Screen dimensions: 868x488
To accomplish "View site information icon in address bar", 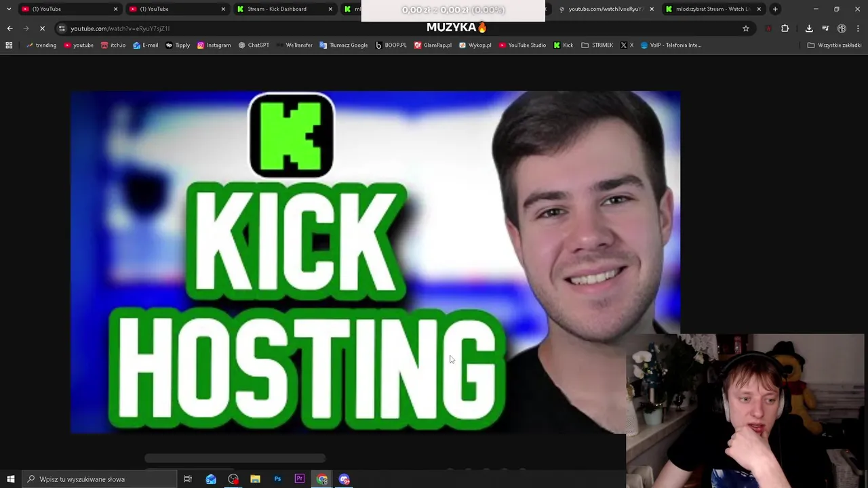I will pos(62,28).
